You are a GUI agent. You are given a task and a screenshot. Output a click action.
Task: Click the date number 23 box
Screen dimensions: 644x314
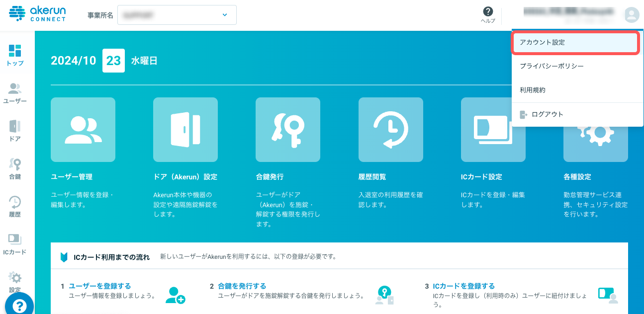113,61
